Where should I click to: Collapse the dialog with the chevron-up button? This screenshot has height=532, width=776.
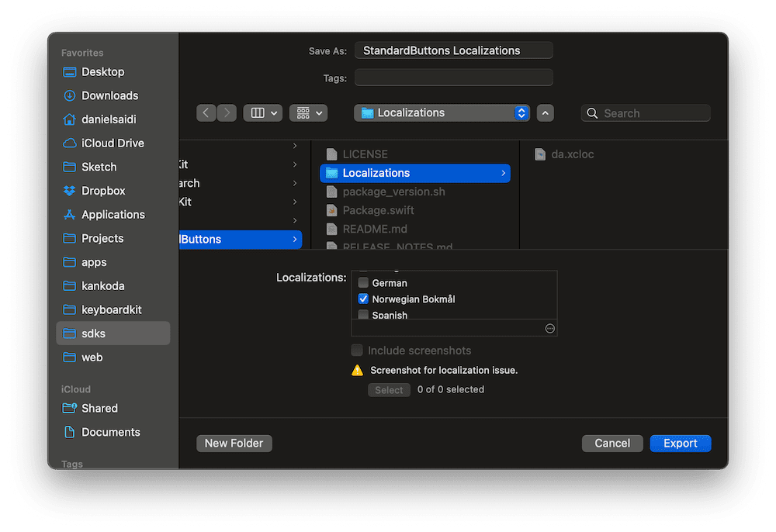coord(546,113)
